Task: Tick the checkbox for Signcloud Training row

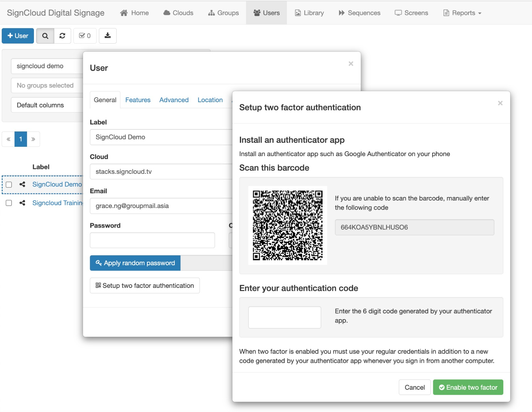Action: (9, 203)
